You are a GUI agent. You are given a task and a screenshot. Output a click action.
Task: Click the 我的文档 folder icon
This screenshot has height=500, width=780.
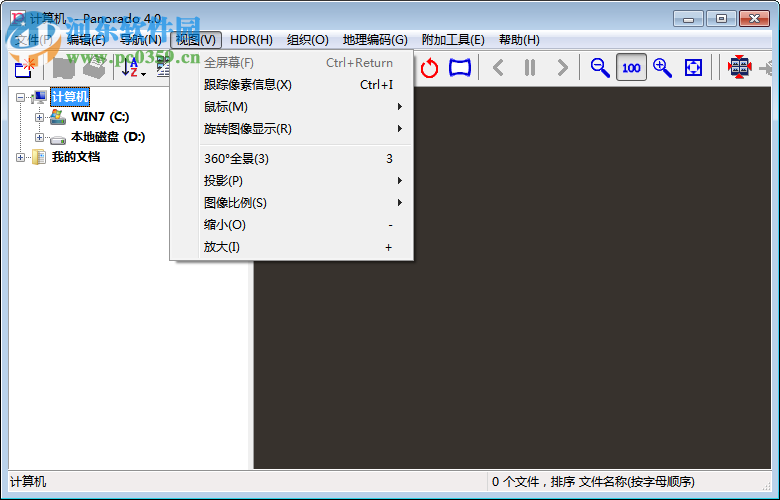39,157
